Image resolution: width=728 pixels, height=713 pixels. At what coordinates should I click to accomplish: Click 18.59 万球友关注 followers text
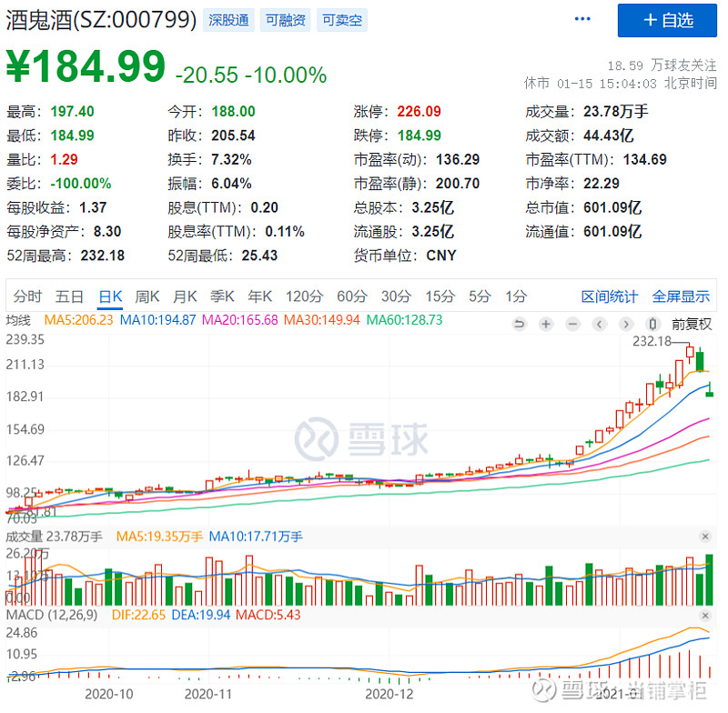point(662,65)
